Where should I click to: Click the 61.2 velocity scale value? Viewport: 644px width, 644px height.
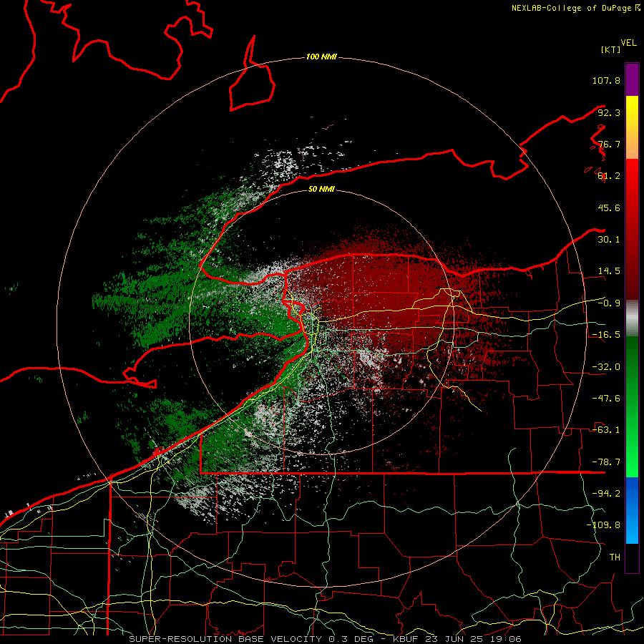click(609, 176)
